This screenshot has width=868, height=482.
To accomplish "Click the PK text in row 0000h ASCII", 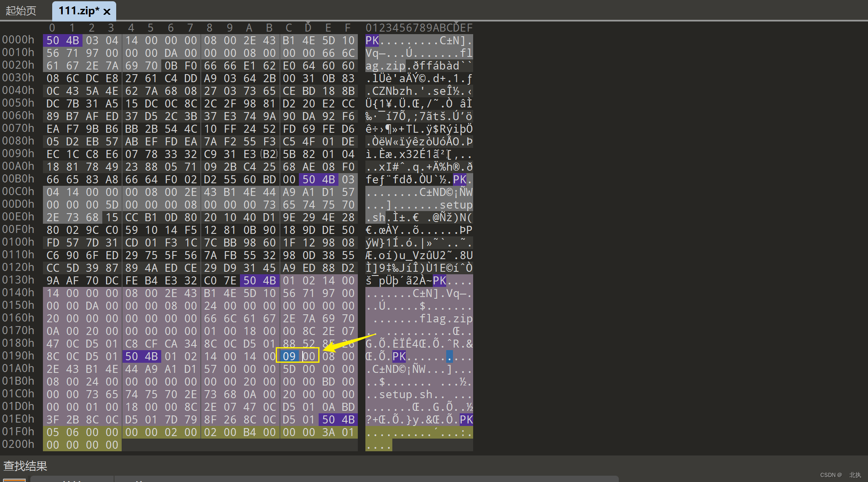I will (372, 40).
